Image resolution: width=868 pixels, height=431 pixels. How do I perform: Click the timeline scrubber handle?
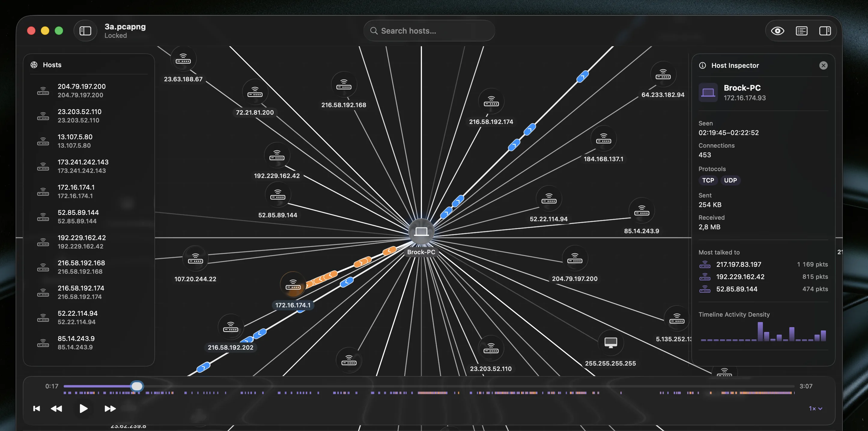click(136, 386)
